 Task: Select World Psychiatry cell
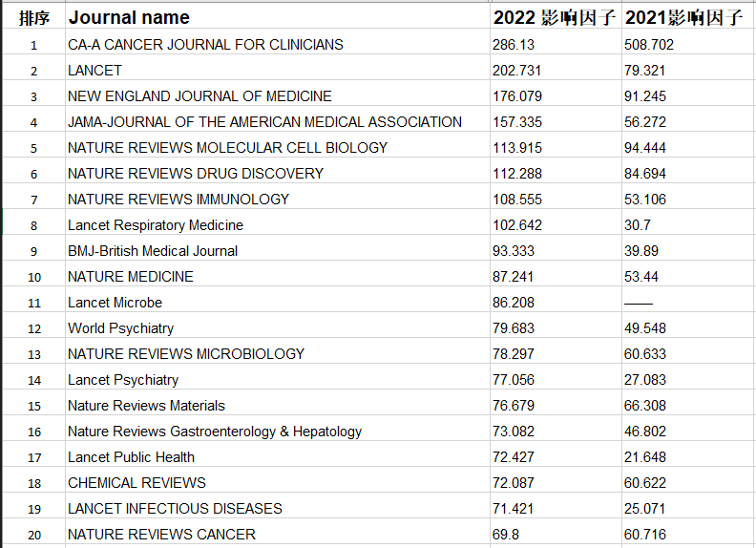pos(277,326)
